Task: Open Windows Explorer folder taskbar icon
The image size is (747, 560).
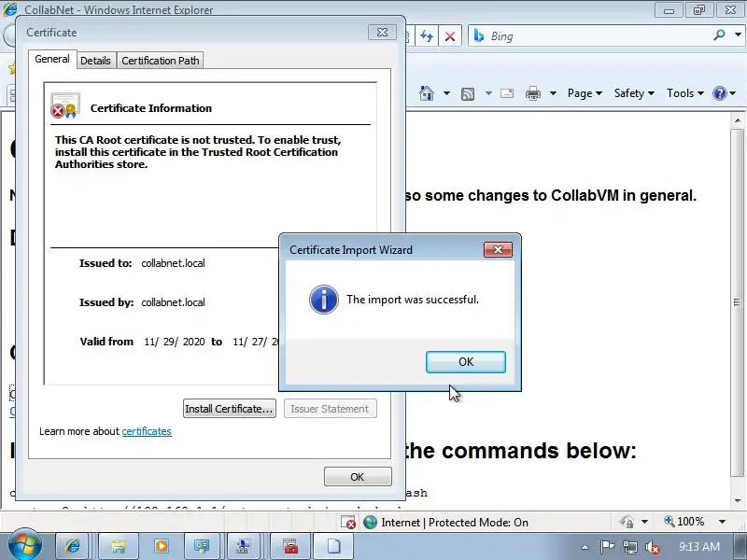Action: (119, 546)
